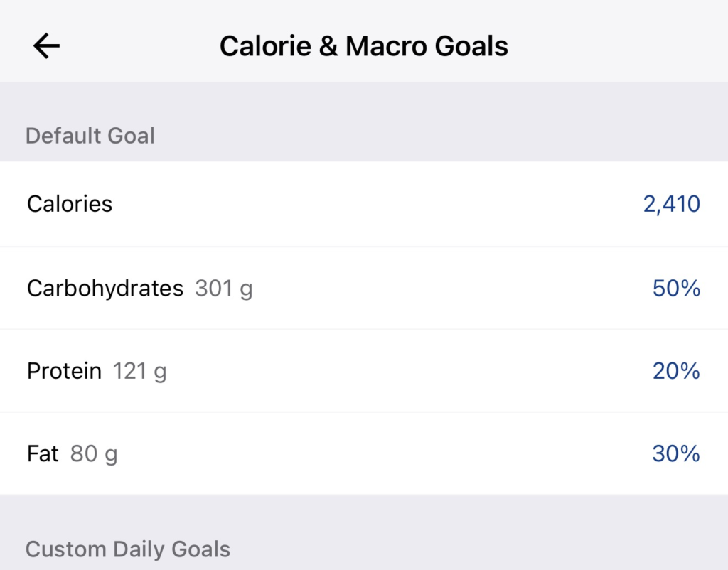Edit the 2,410 calories value
Screen dimensions: 728x570
click(671, 204)
